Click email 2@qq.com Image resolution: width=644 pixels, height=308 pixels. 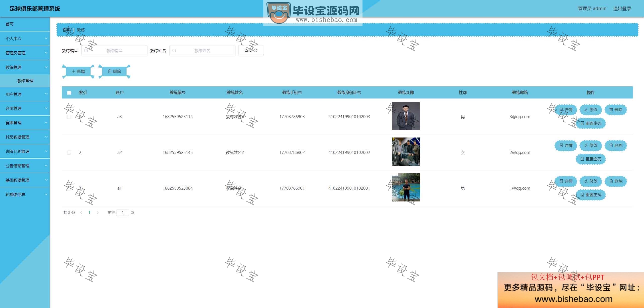tap(520, 152)
